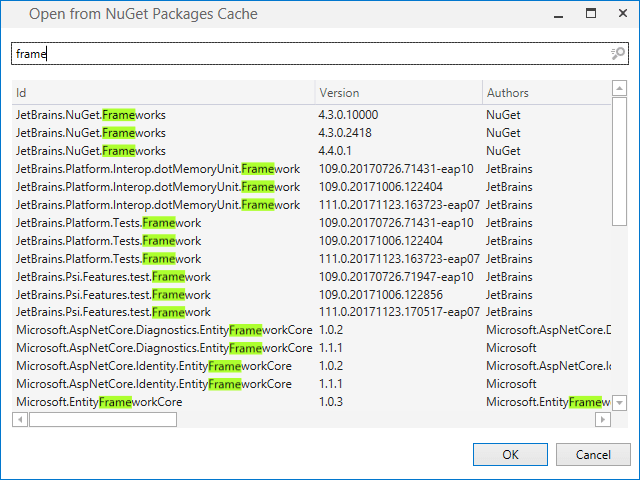Viewport: 640px width, 480px height.
Task: Maximize the Open from NuGet Packages Cache dialog
Action: [x=591, y=14]
